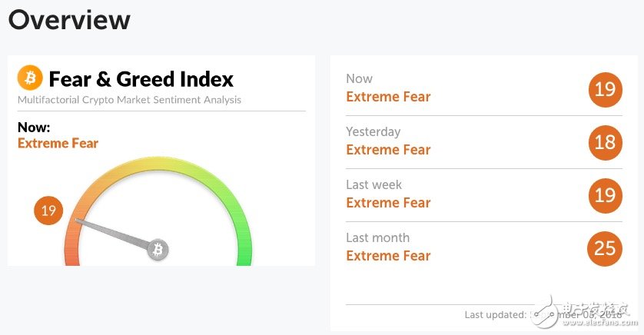Select the Last month Extreme Fear row
Image resolution: width=644 pixels, height=335 pixels.
point(484,248)
